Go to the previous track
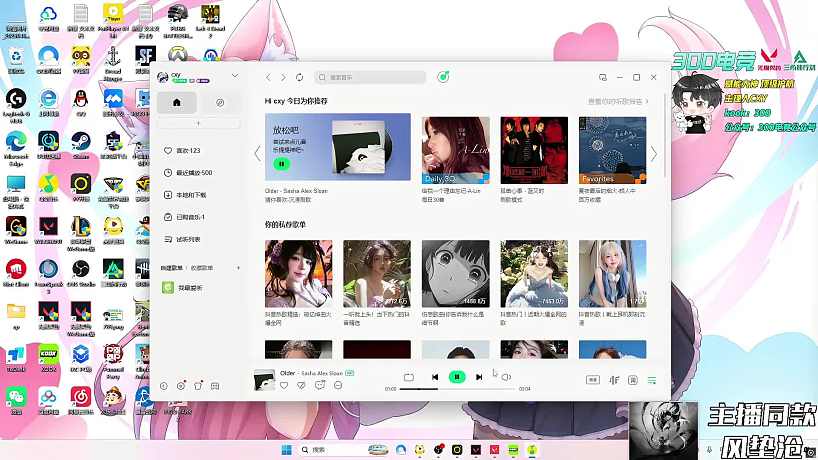 pos(435,377)
